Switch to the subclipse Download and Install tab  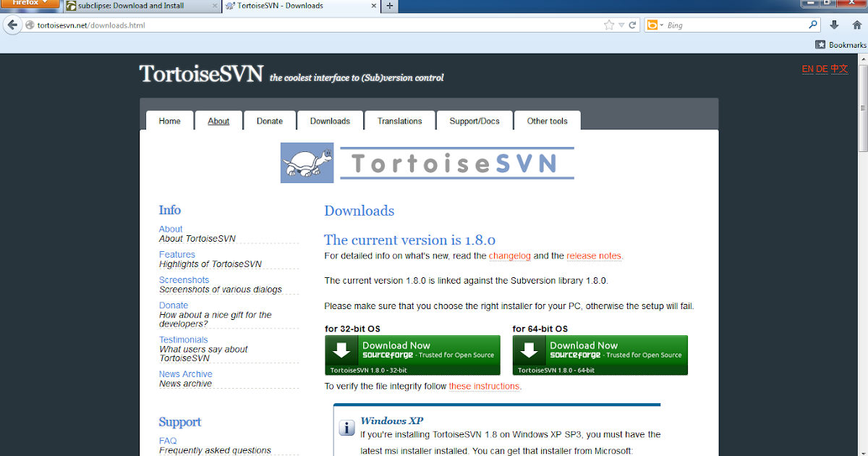(142, 6)
